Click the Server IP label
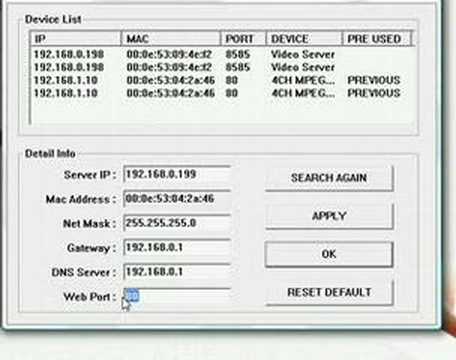This screenshot has width=456, height=360. coord(90,175)
